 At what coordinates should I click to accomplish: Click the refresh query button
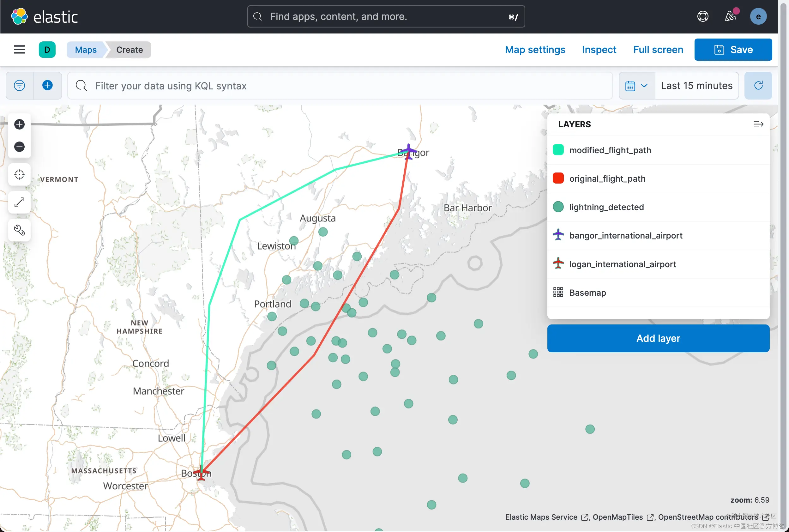758,86
